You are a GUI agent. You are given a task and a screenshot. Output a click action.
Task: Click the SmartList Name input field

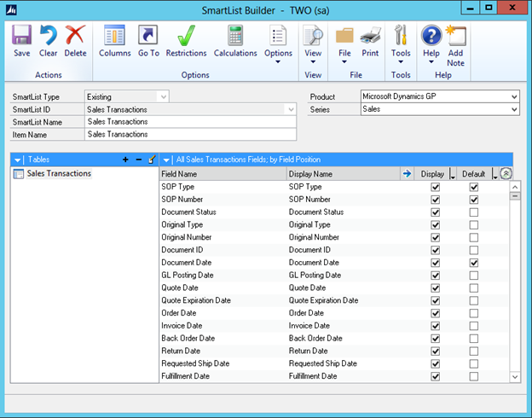click(190, 122)
